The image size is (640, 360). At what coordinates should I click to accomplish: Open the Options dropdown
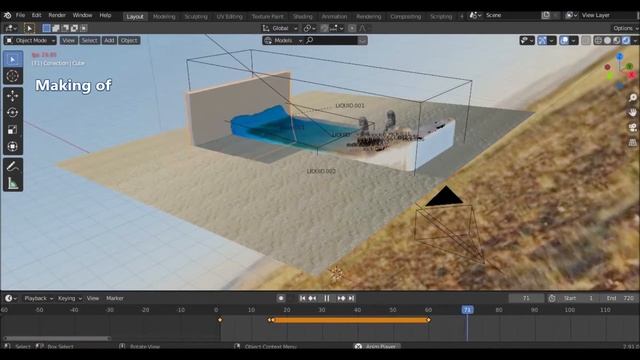625,28
